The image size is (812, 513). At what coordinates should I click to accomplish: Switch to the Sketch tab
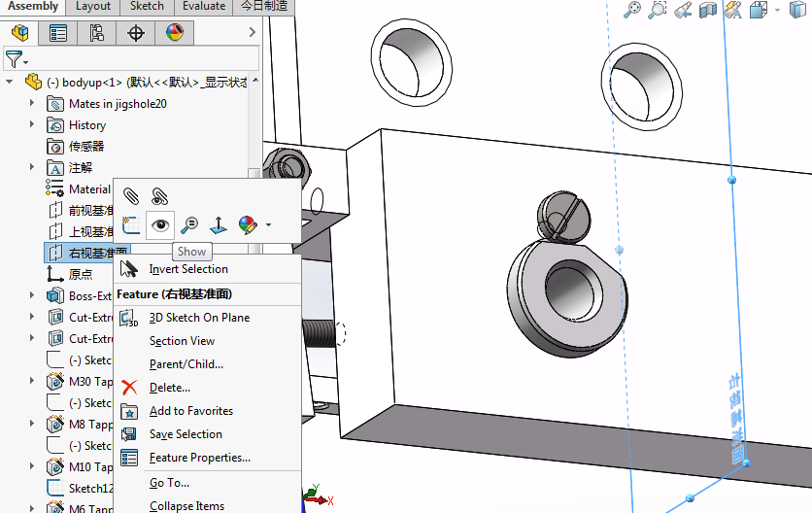[x=147, y=7]
